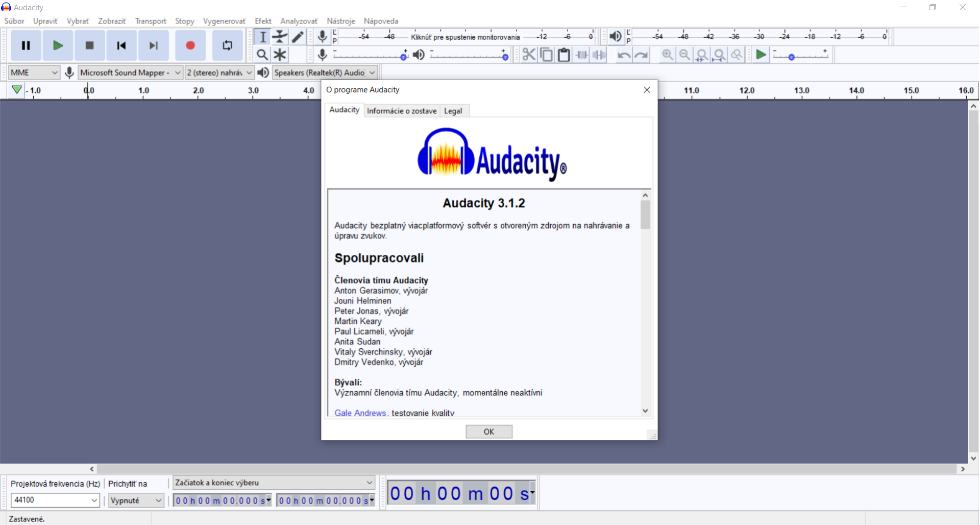
Task: Click the playback meter speaker icon
Action: tap(616, 36)
